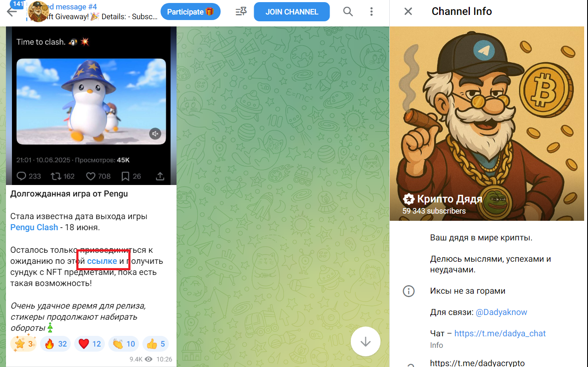Click the 10:26 message timestamp
The width and height of the screenshot is (588, 367).
tap(164, 359)
